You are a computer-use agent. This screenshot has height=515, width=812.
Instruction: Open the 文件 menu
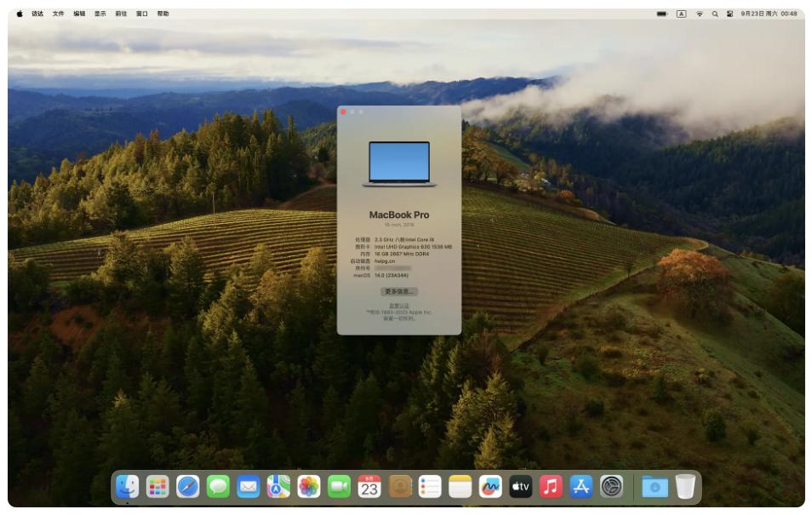point(58,14)
